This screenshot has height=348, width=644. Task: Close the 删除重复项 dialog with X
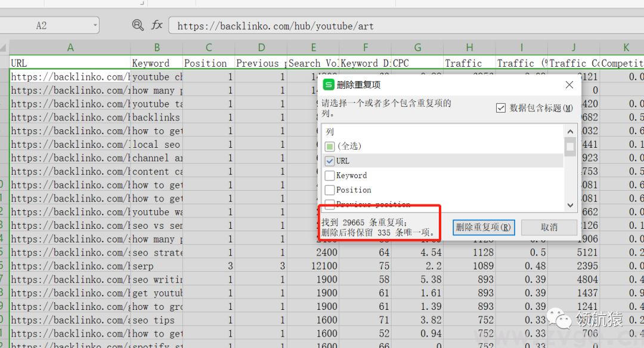(x=569, y=85)
